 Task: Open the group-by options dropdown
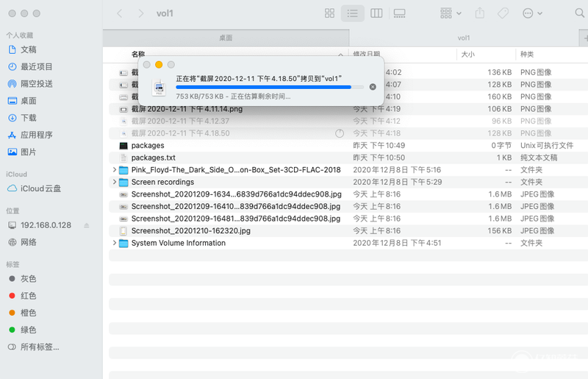point(451,13)
